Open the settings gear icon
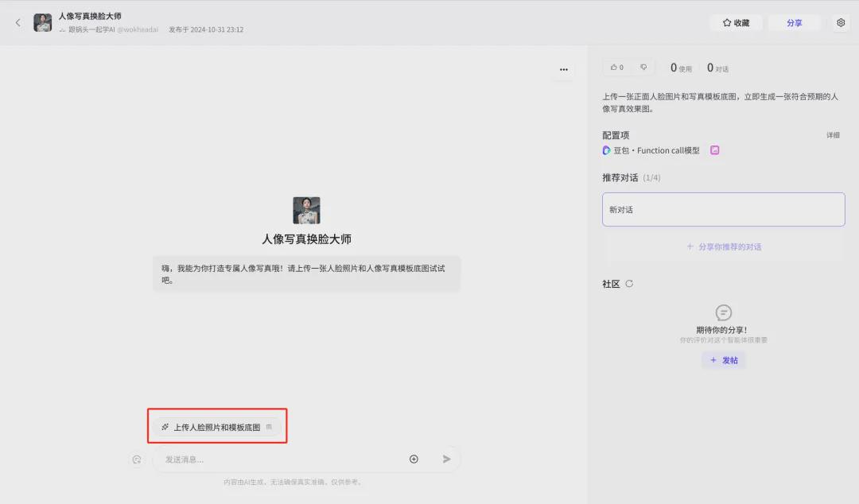859x504 pixels. (x=841, y=23)
